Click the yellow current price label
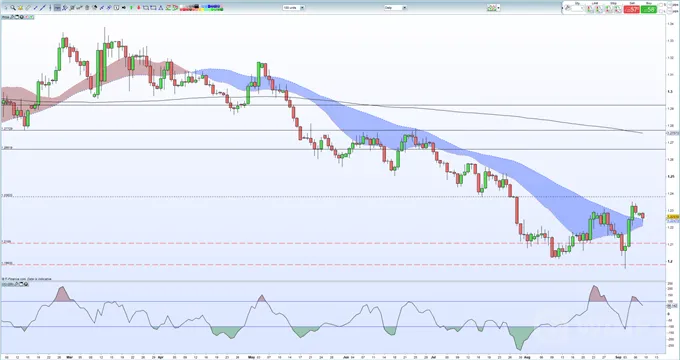 point(673,216)
